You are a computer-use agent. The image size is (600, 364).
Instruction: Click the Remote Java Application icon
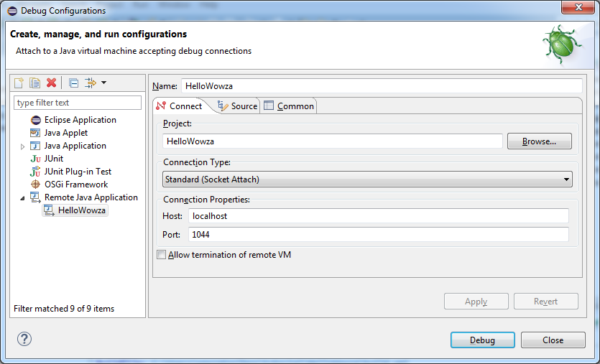point(36,197)
